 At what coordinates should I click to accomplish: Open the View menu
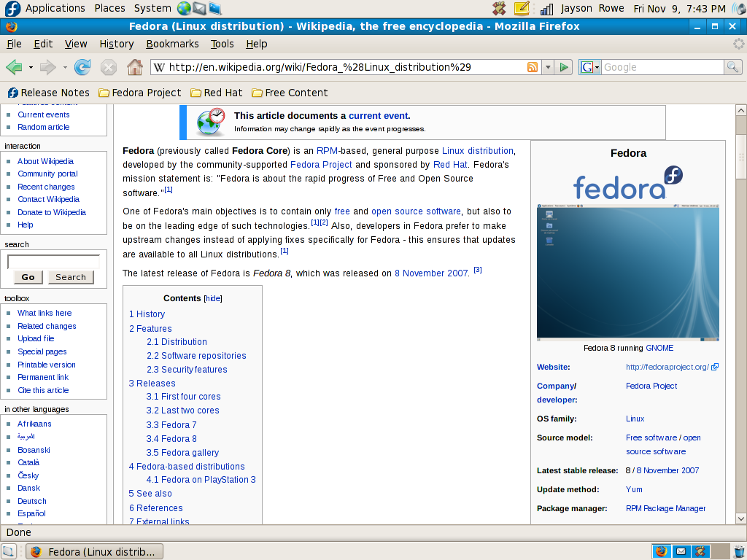[x=76, y=44]
